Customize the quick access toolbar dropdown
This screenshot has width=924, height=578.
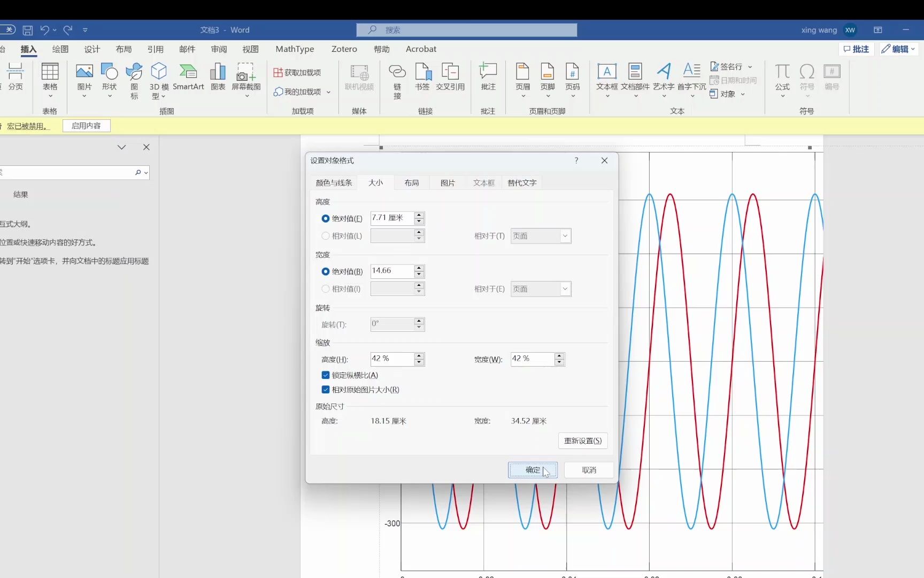(x=85, y=30)
